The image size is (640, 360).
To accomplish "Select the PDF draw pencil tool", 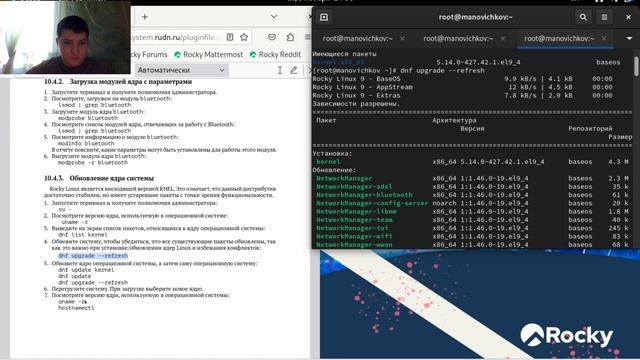I will (293, 70).
